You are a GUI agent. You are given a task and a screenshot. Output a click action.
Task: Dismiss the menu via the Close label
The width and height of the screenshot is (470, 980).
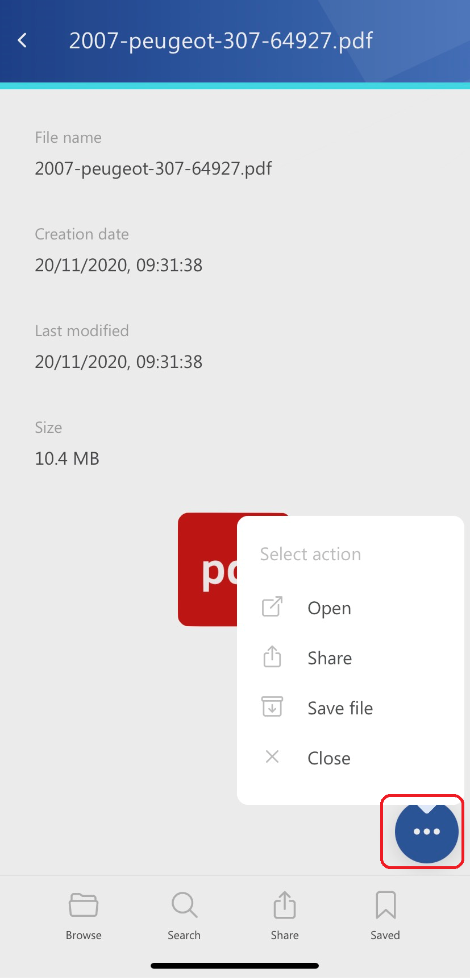pos(328,759)
